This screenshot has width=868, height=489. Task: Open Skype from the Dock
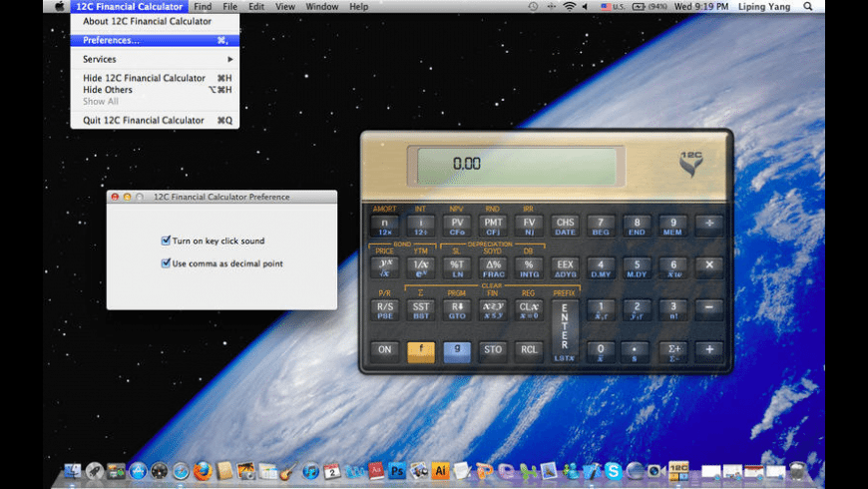[x=613, y=471]
